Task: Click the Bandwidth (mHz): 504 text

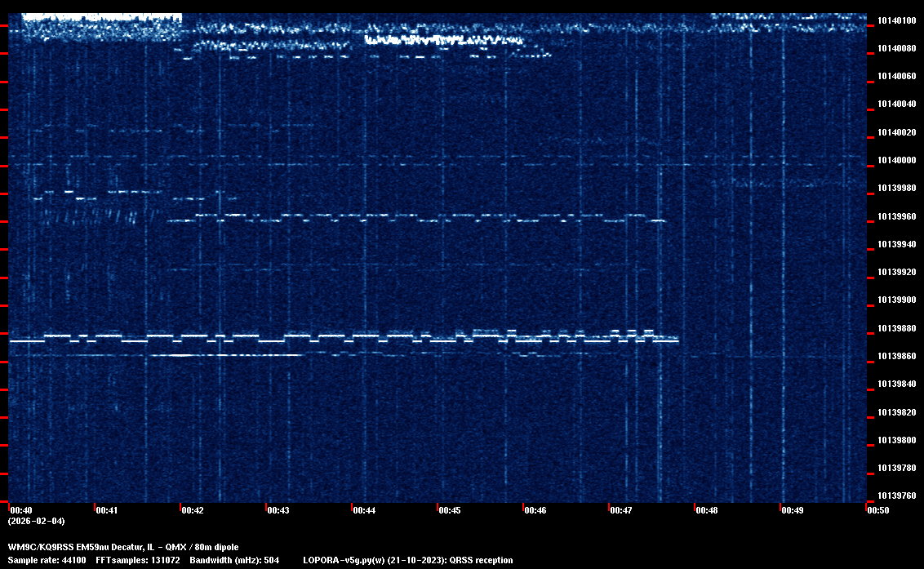Action: pos(235,560)
